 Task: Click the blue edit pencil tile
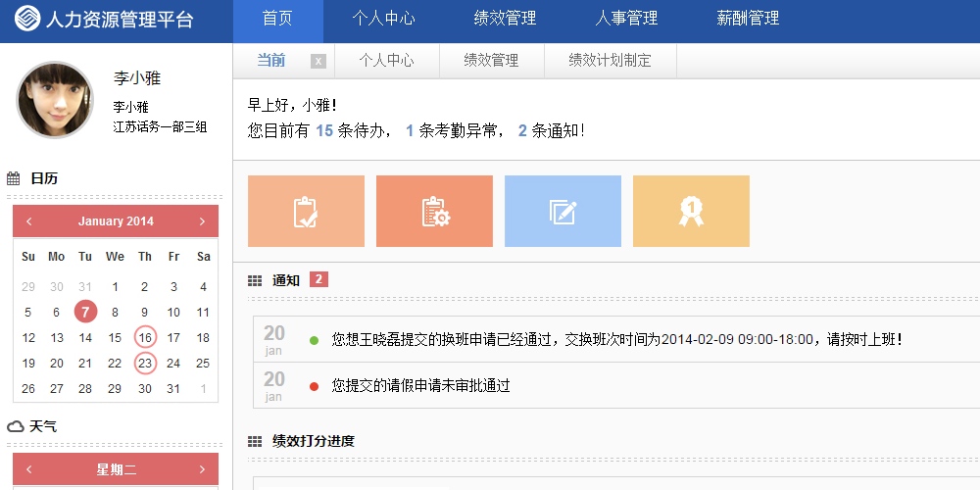click(563, 212)
